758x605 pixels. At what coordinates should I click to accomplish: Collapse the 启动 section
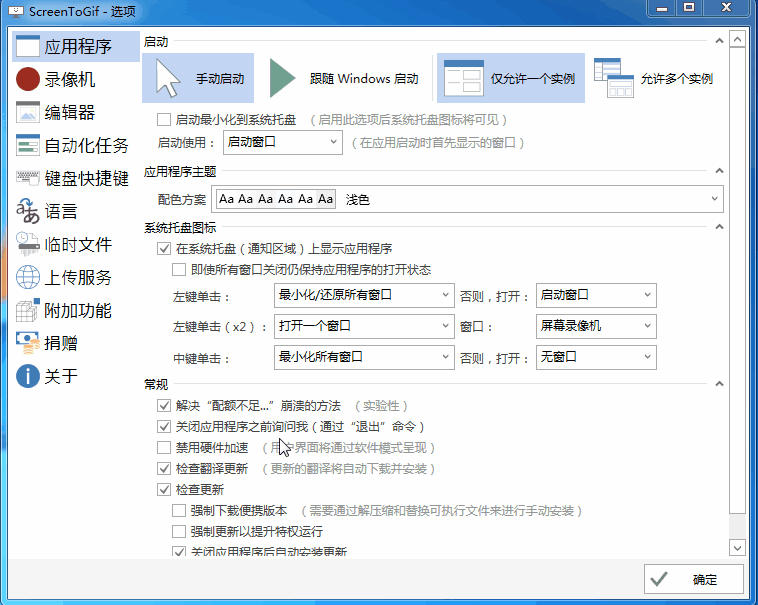point(719,41)
